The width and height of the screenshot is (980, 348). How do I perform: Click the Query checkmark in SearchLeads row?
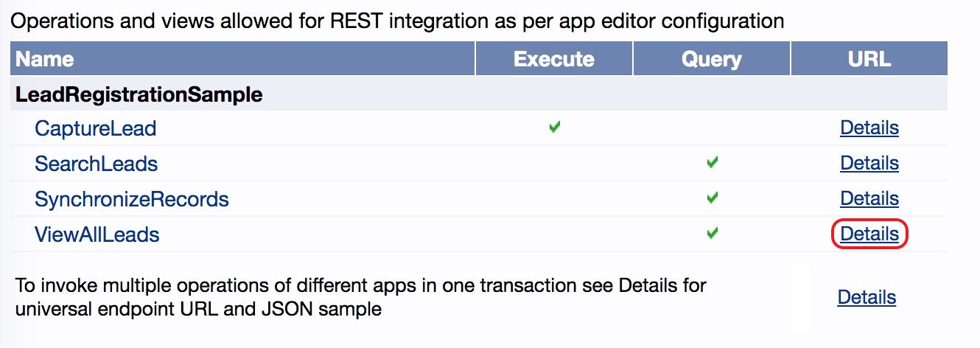point(712,162)
